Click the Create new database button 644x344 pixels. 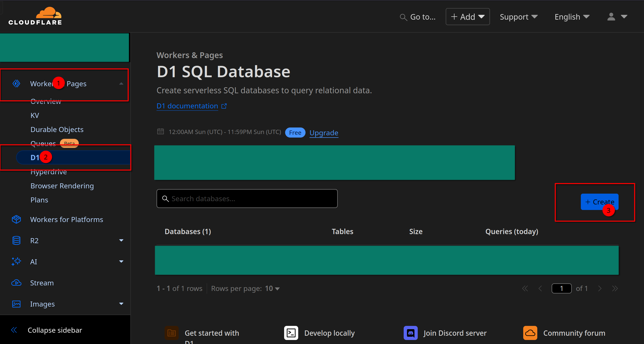599,201
